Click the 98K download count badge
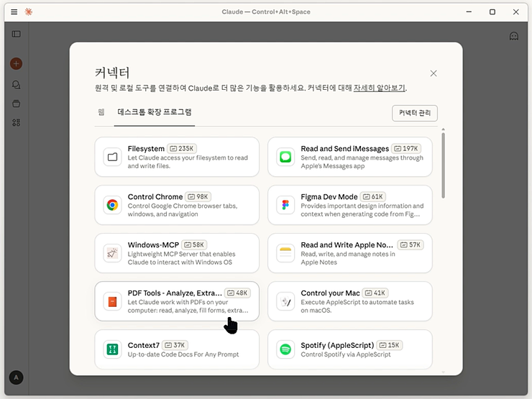The height and width of the screenshot is (399, 532). coord(198,197)
